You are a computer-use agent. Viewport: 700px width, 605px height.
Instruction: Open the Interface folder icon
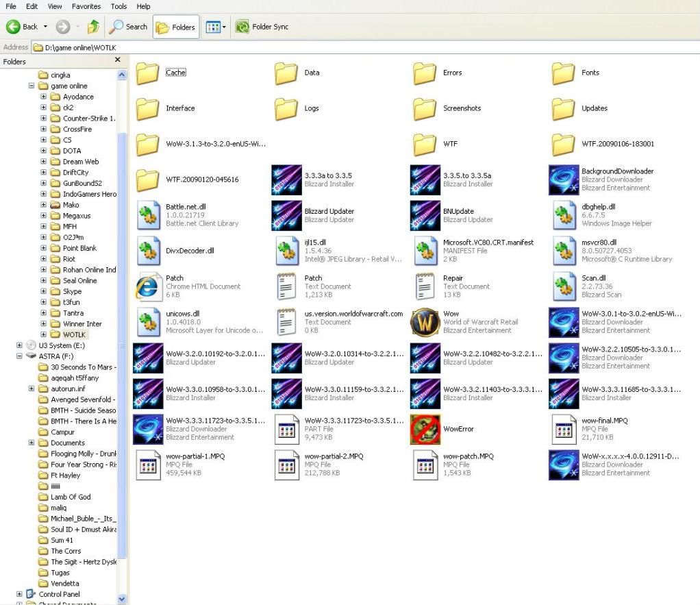click(x=148, y=108)
